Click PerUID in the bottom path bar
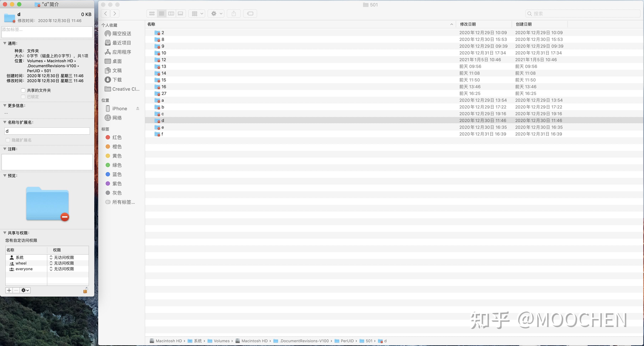The image size is (644, 346). coord(347,341)
